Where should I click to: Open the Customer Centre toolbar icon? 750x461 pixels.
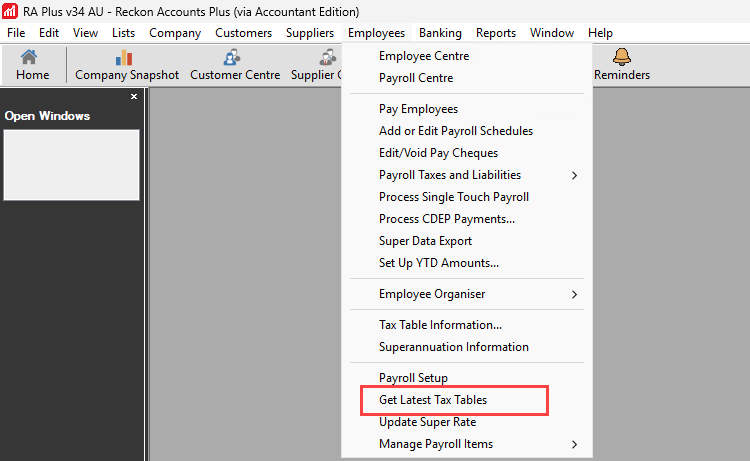click(235, 65)
